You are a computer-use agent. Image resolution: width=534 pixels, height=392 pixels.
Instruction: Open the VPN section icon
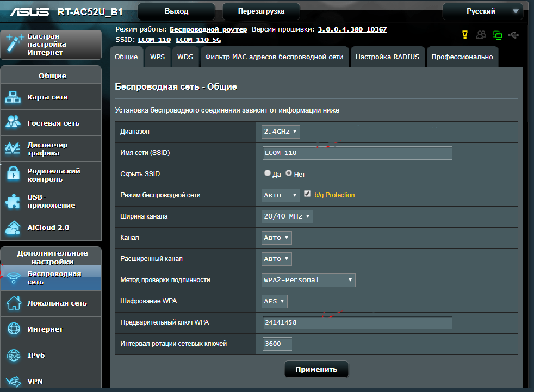(x=14, y=381)
